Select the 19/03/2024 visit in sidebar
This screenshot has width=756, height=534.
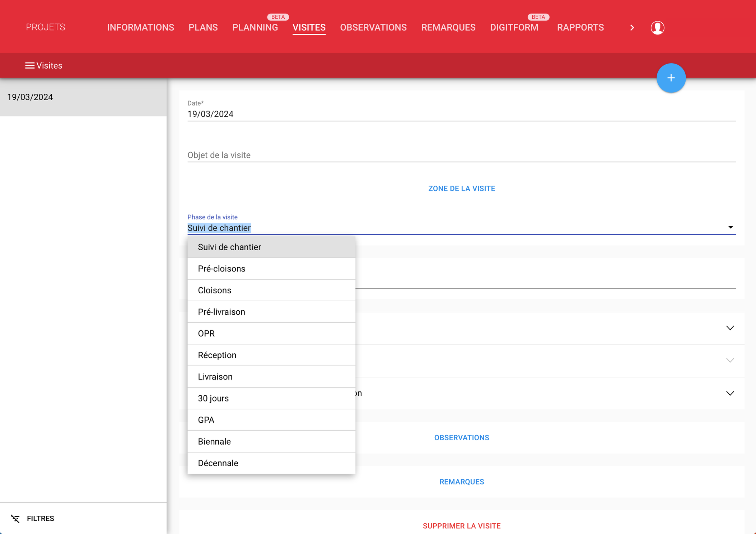tap(83, 97)
